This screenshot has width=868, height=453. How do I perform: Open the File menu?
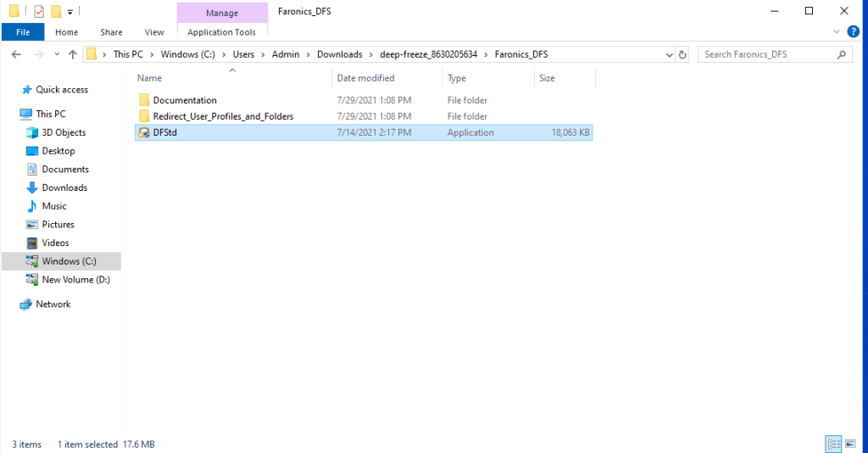(23, 32)
